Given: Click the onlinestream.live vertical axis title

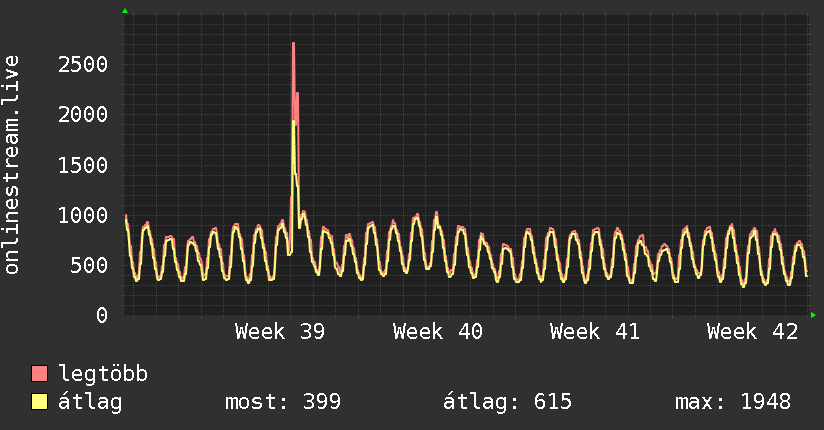Looking at the screenshot, I should pyautogui.click(x=11, y=165).
